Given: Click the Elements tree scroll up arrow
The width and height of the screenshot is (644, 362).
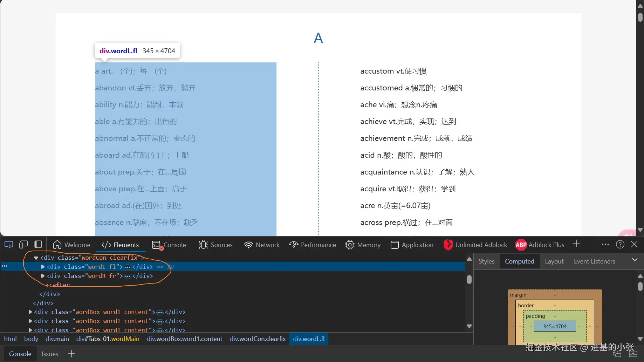Looking at the screenshot, I should tap(470, 259).
